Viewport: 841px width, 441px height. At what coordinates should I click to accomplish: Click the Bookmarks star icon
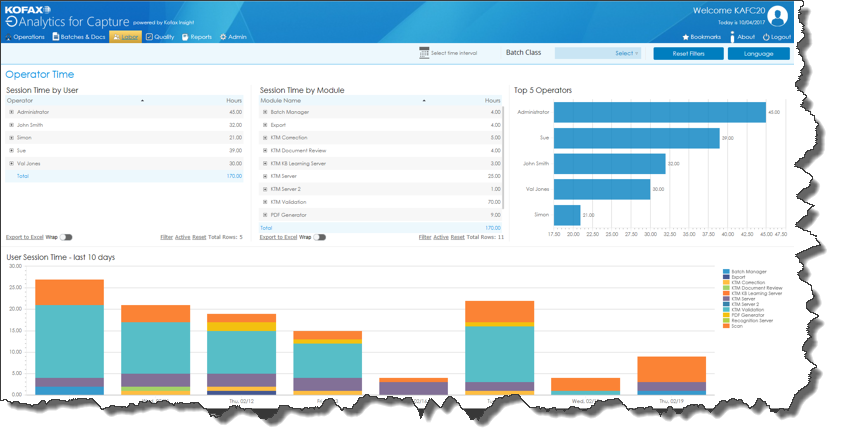click(x=685, y=37)
